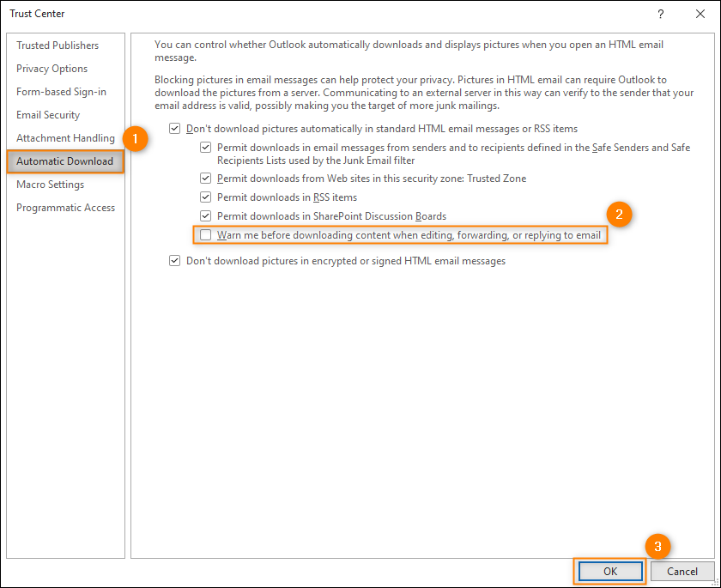721x588 pixels.
Task: Uncheck Don't download pictures automatically in standard HTML
Action: coord(175,129)
